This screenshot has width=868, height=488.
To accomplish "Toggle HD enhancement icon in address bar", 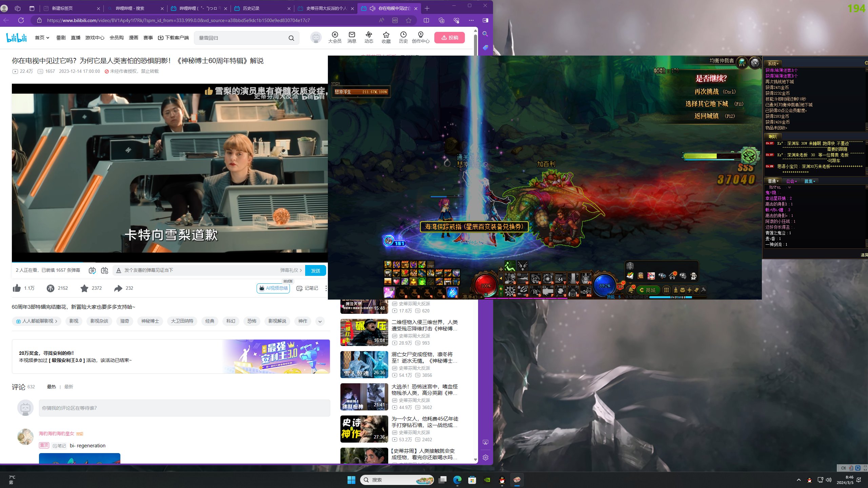I will click(395, 20).
